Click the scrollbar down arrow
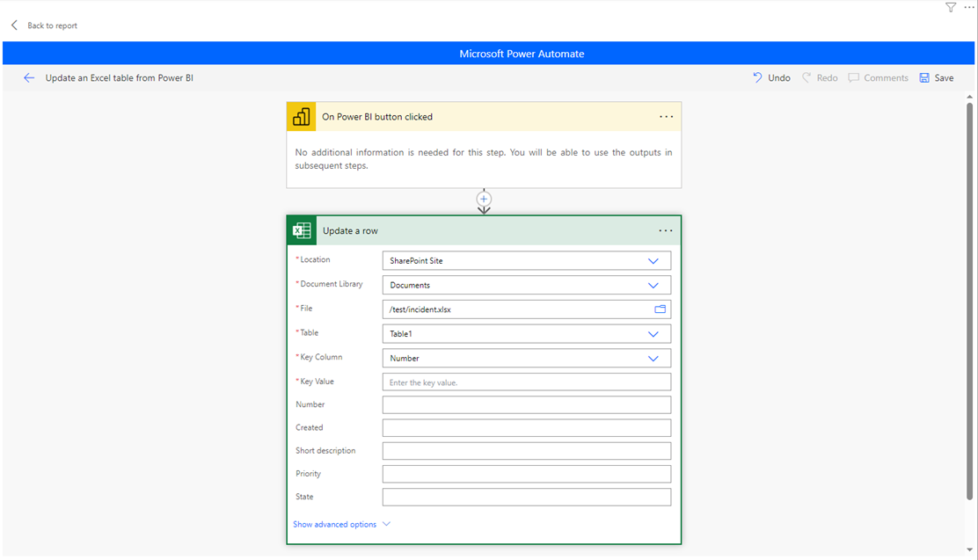 point(969,549)
